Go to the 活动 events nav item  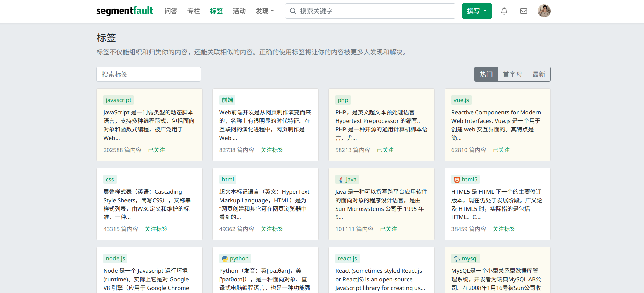click(239, 11)
